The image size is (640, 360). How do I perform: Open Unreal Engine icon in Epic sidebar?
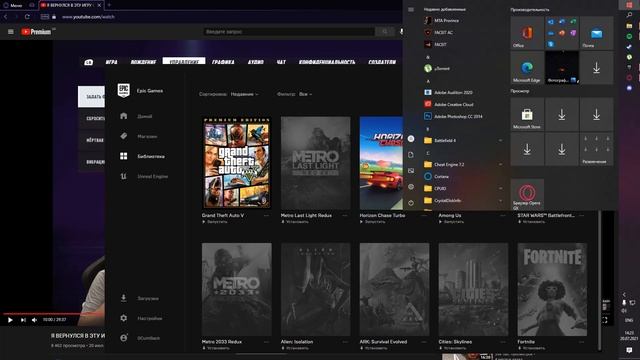pos(124,176)
